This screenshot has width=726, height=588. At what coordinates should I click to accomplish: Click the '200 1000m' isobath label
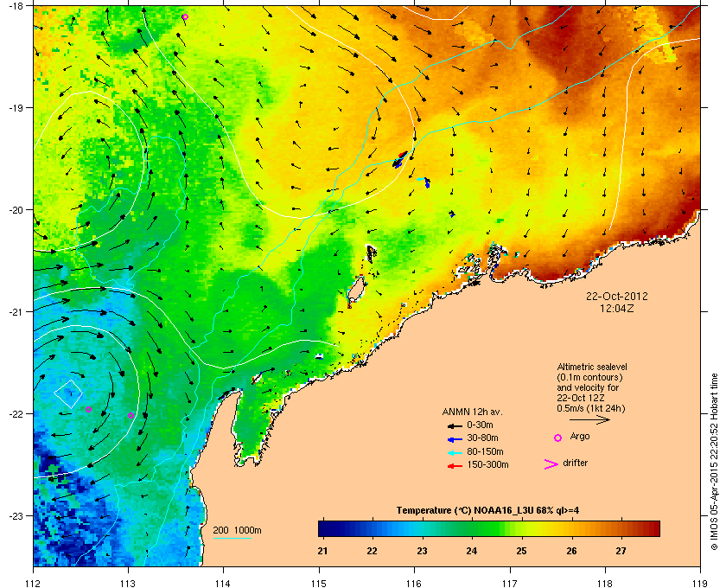(x=237, y=531)
